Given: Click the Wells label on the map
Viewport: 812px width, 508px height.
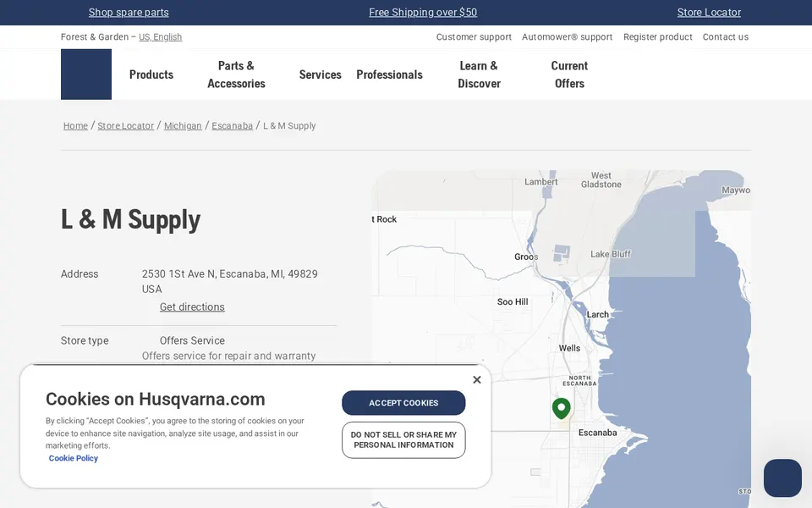Looking at the screenshot, I should [x=569, y=348].
